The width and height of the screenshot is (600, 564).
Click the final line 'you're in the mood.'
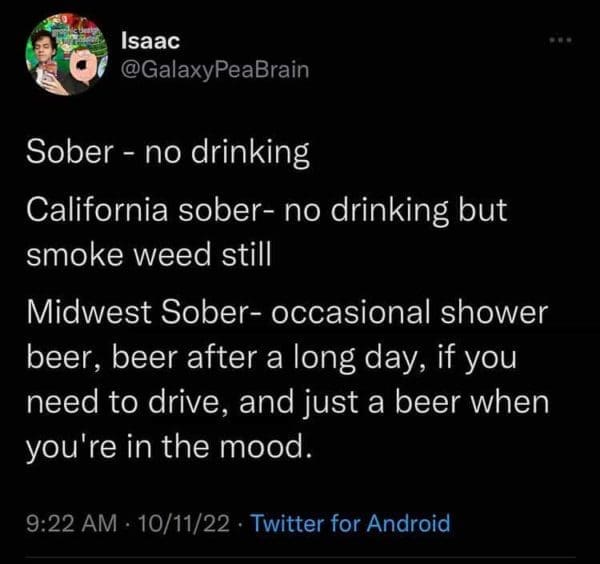pyautogui.click(x=170, y=440)
